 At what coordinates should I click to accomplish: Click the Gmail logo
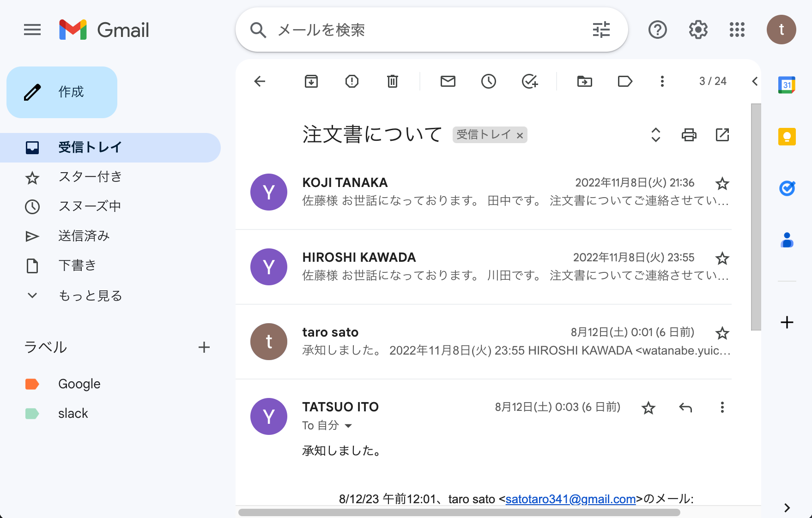(x=104, y=30)
